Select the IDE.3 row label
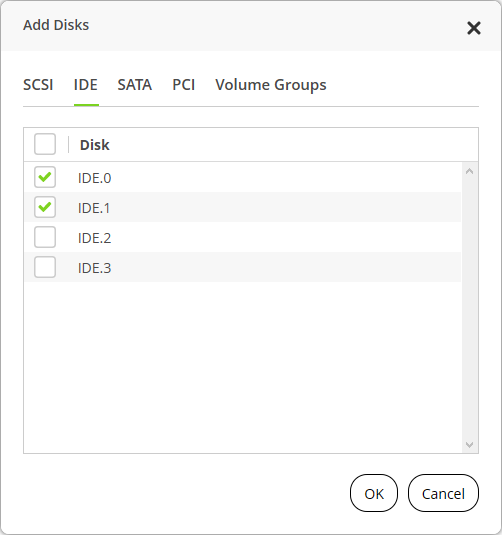 point(95,268)
